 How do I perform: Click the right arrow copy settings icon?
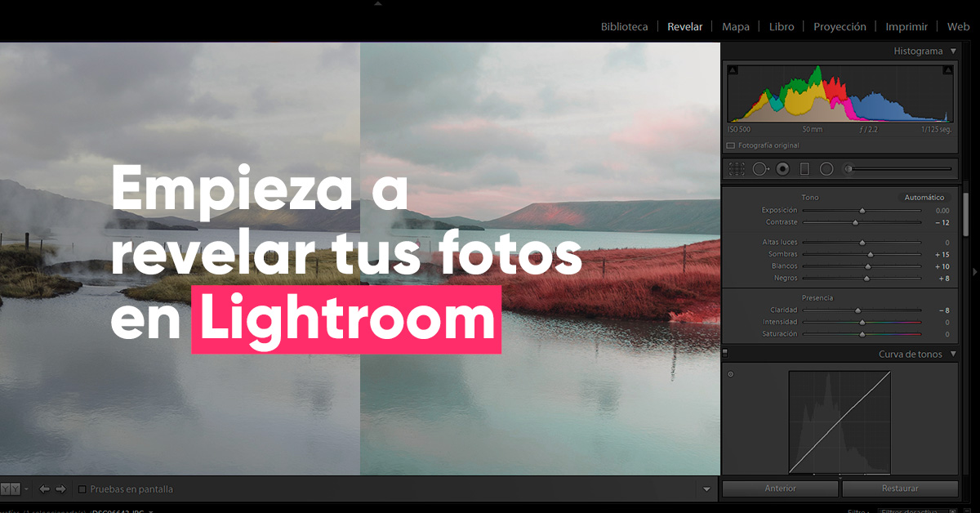[x=60, y=489]
